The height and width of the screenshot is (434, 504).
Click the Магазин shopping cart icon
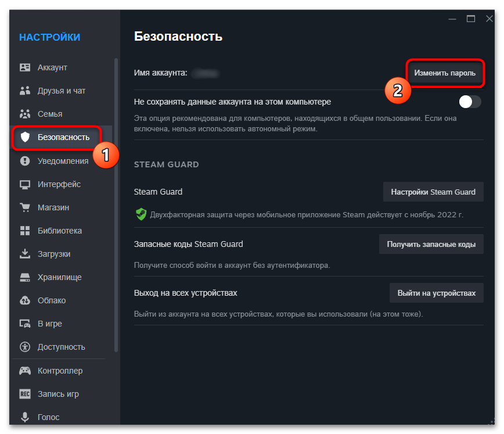25,207
